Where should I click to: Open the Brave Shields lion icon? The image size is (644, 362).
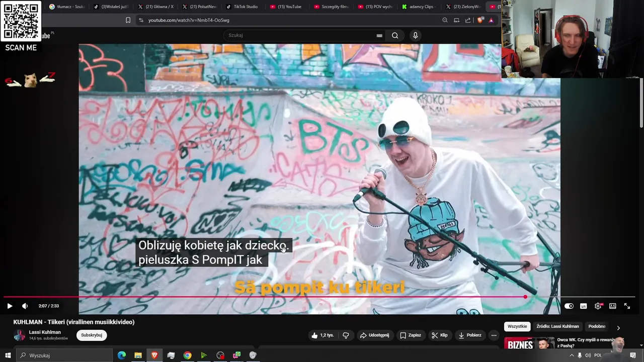(x=480, y=20)
